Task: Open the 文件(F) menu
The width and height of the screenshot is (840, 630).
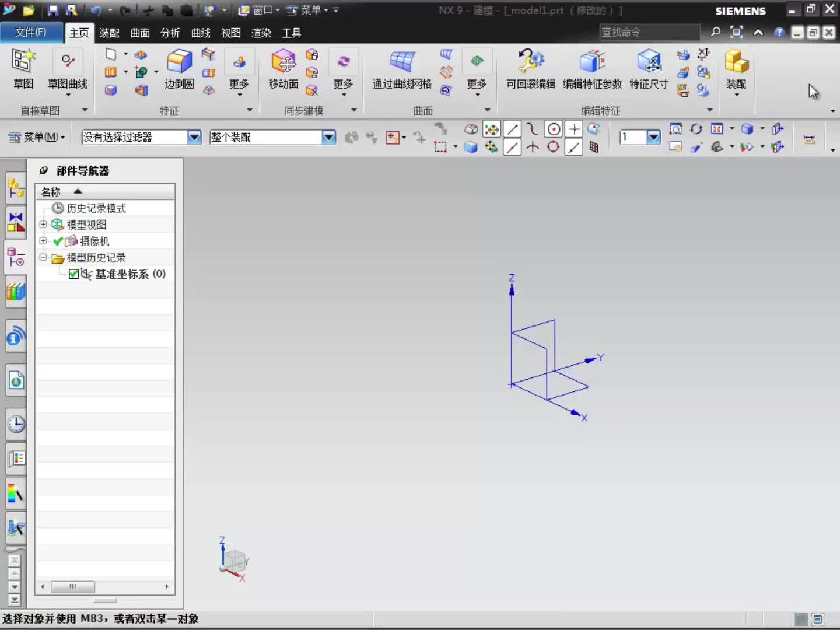Action: (31, 32)
